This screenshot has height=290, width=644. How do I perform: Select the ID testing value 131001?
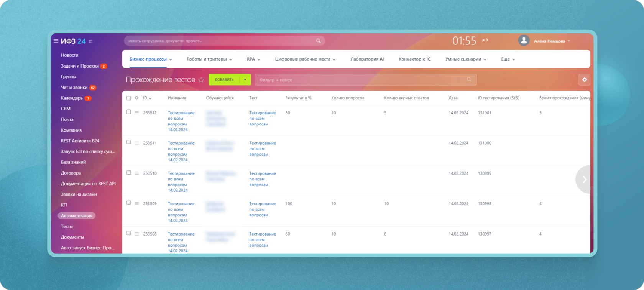pyautogui.click(x=485, y=113)
